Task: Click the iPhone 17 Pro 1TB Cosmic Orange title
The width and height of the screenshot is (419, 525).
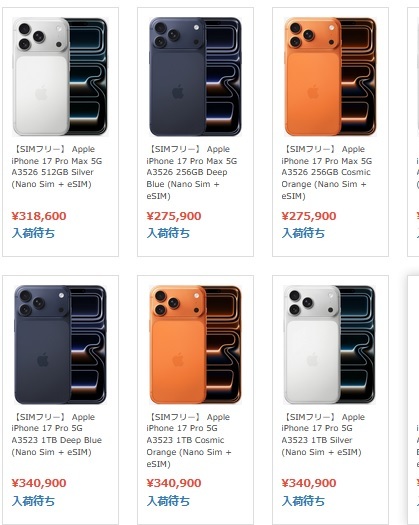Action: coord(189,440)
